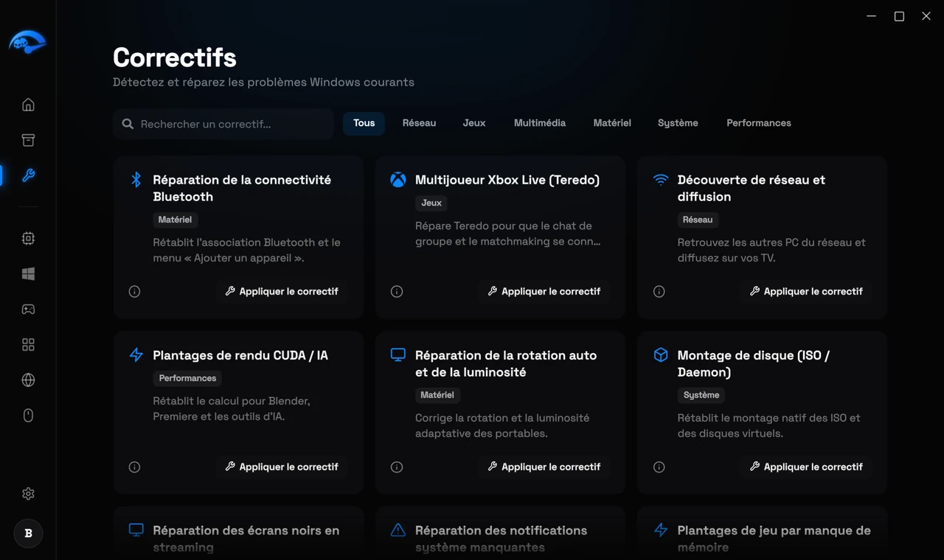This screenshot has height=560, width=944.
Task: Apply the Multijoueur Xbox Live (Teredo) fix
Action: [544, 292]
